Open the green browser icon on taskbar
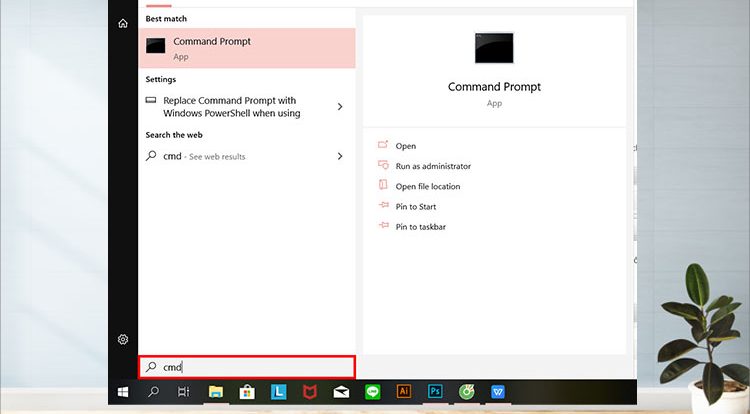The width and height of the screenshot is (750, 414). pyautogui.click(x=466, y=392)
